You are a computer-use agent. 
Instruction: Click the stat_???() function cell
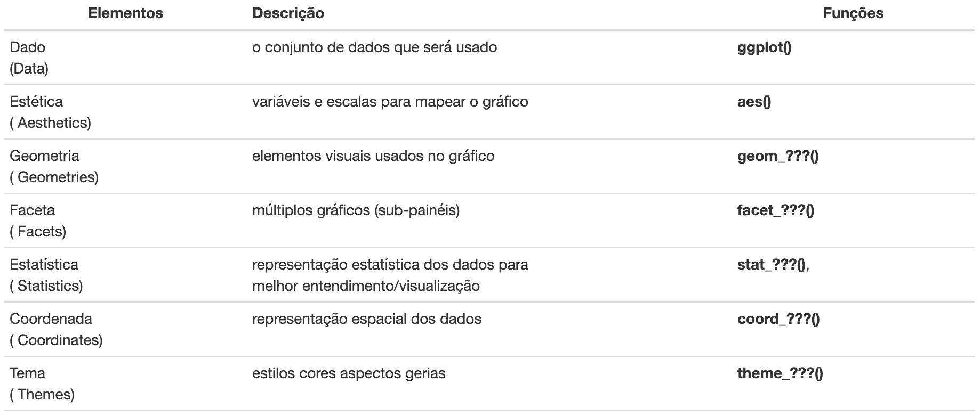coord(773,265)
